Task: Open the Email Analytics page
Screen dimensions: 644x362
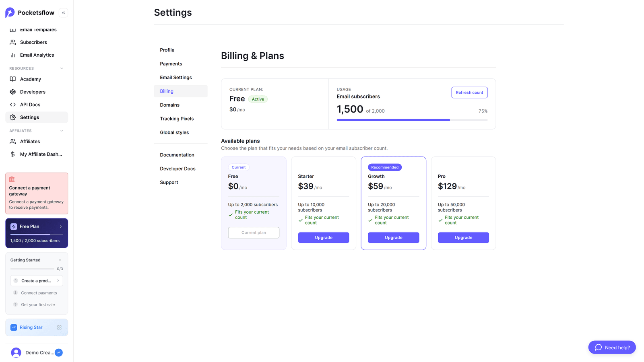Action: pos(37,55)
